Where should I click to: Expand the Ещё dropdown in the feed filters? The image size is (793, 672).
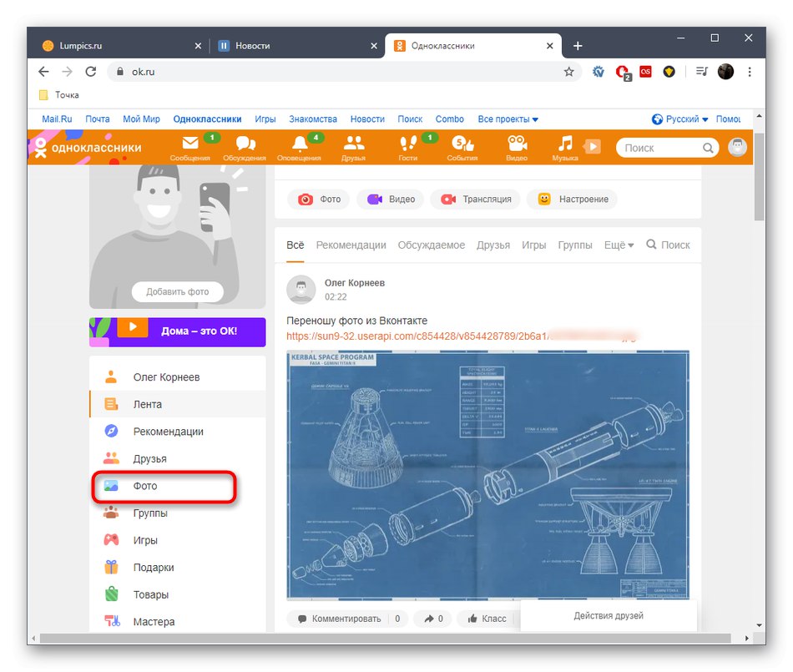pos(618,245)
